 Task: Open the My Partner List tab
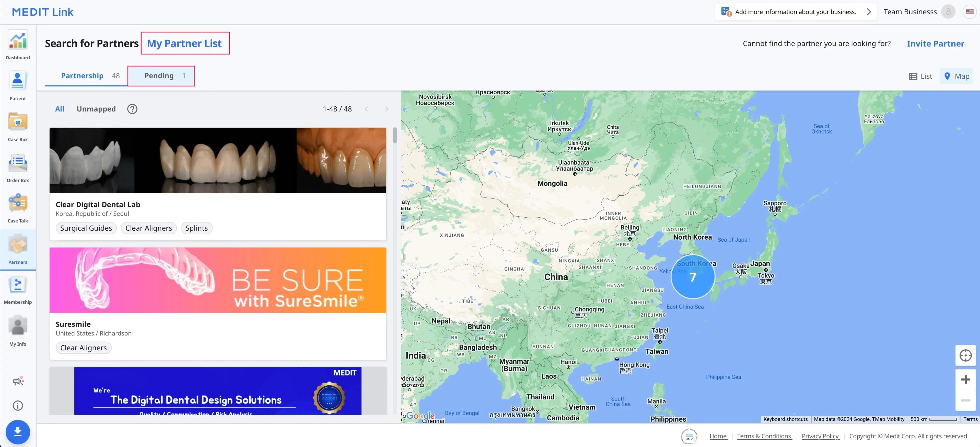tap(184, 43)
